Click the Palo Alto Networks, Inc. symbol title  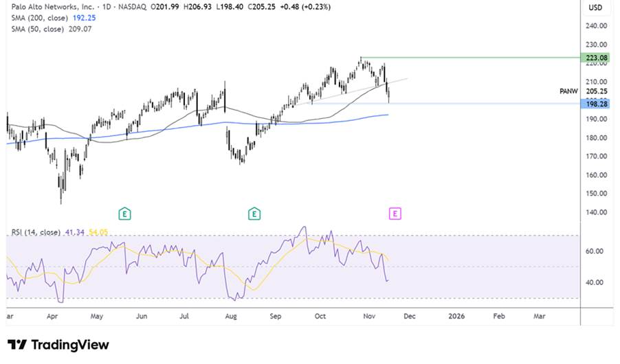53,7
